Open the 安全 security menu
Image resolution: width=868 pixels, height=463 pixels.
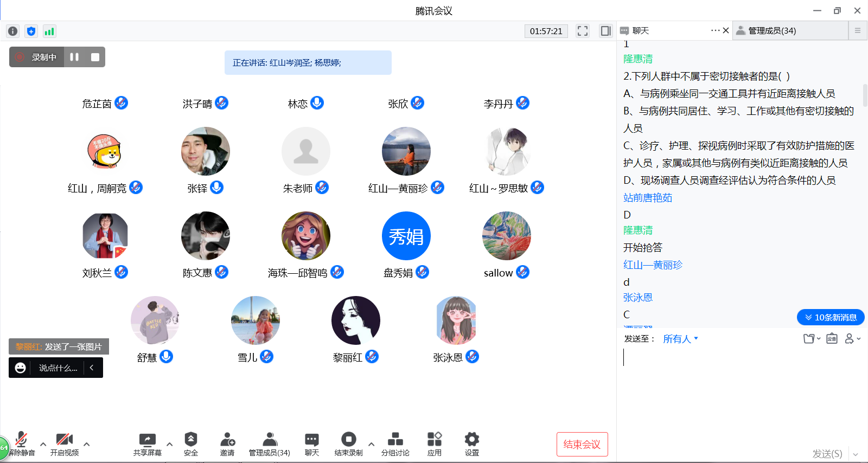coord(191,444)
